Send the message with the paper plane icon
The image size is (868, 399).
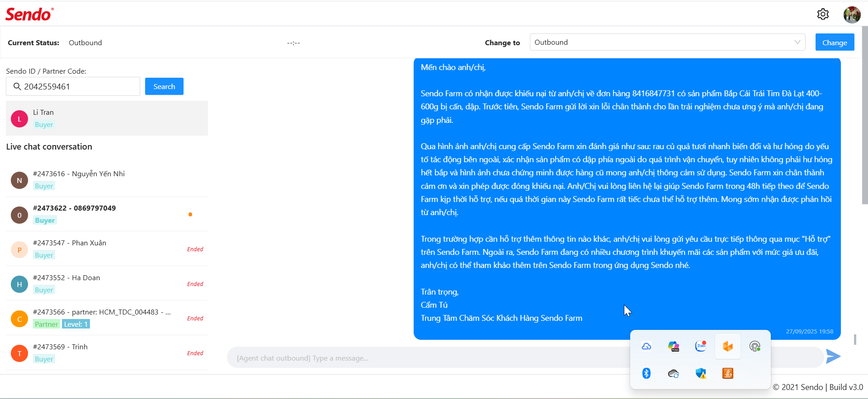[833, 357]
